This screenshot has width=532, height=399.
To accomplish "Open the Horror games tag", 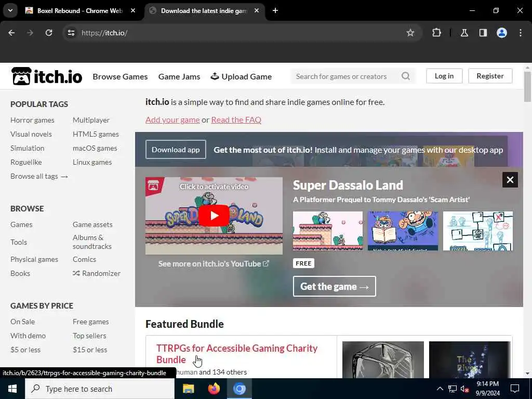I will (32, 120).
